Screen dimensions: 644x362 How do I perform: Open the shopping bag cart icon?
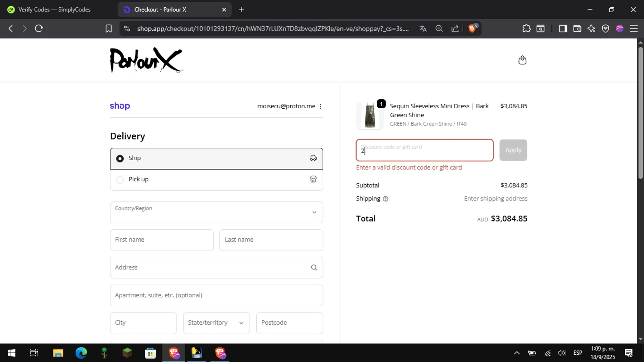coord(522,60)
